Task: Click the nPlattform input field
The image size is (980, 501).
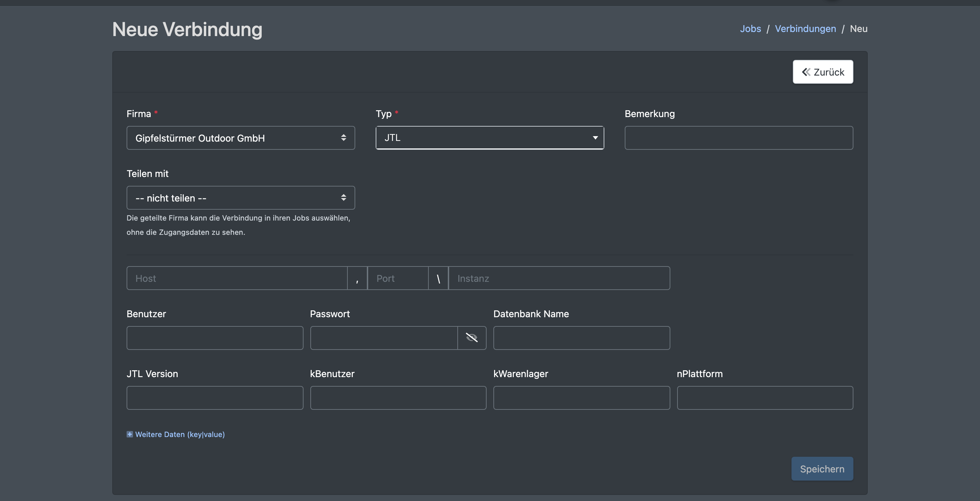Action: [765, 398]
